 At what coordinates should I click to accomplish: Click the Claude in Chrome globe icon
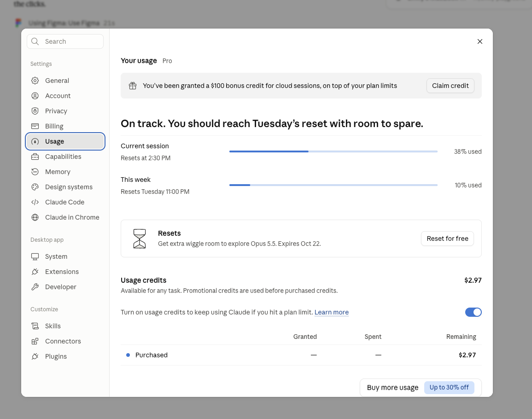coord(35,217)
